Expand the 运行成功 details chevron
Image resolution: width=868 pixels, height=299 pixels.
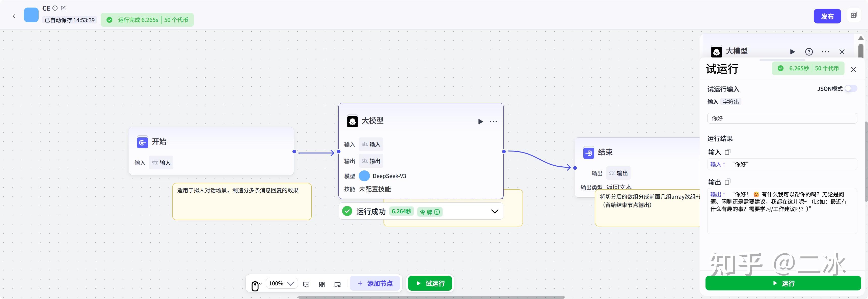coord(495,211)
